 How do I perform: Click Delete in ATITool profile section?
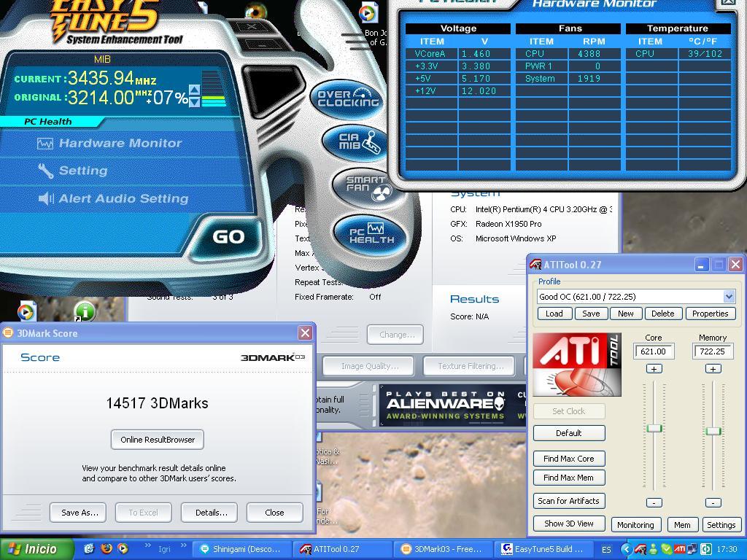click(x=662, y=314)
